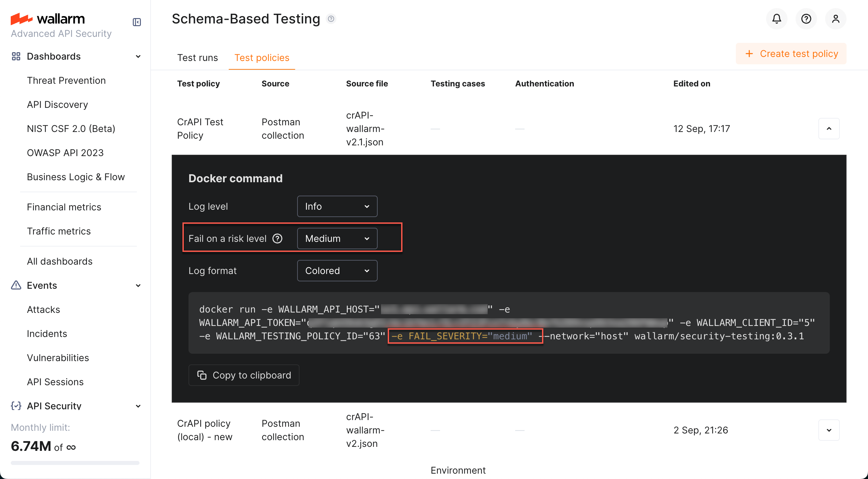Open the Vulnerabilities page in sidebar
This screenshot has width=868, height=479.
point(58,358)
